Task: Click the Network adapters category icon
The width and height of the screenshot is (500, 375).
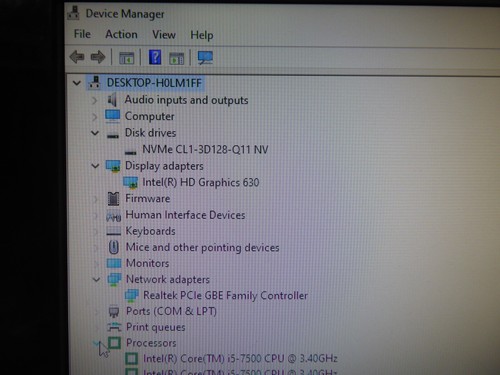Action: click(x=114, y=279)
